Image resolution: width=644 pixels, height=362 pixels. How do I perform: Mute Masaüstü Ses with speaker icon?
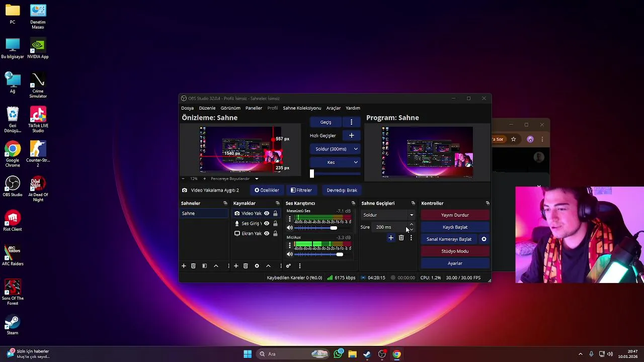pyautogui.click(x=289, y=228)
